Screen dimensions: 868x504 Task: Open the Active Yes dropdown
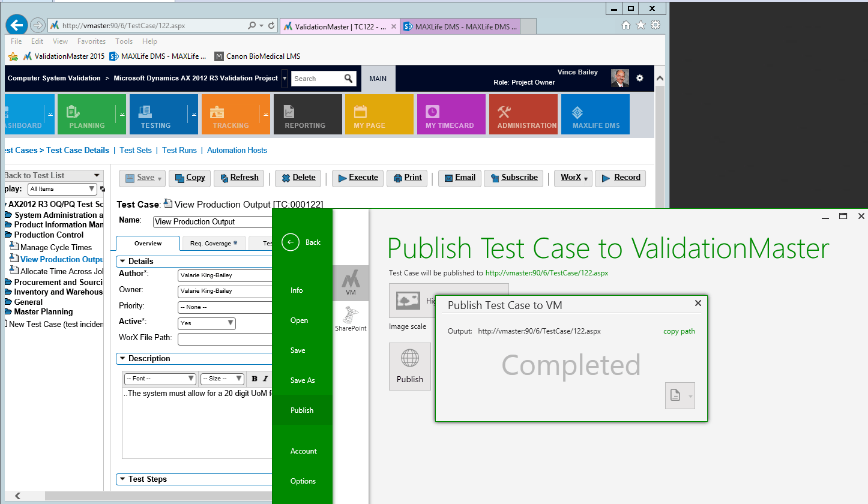pos(206,323)
